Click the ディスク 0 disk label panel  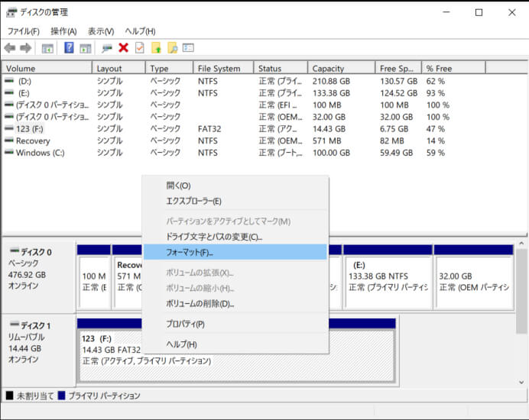pyautogui.click(x=39, y=277)
